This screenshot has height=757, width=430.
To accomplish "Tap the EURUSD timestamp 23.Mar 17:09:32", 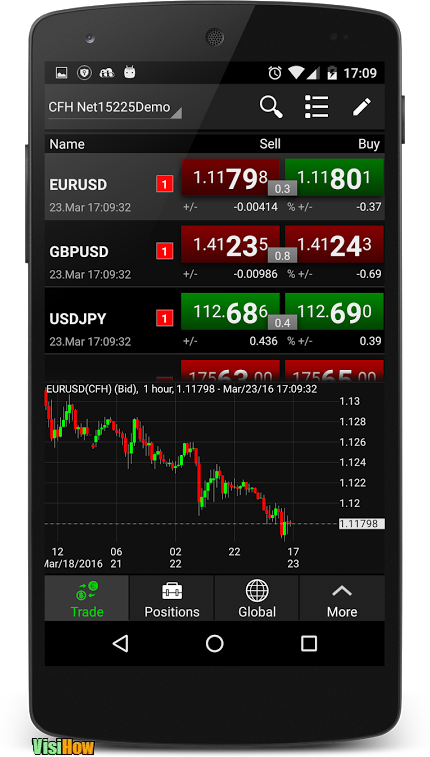I will 90,207.
